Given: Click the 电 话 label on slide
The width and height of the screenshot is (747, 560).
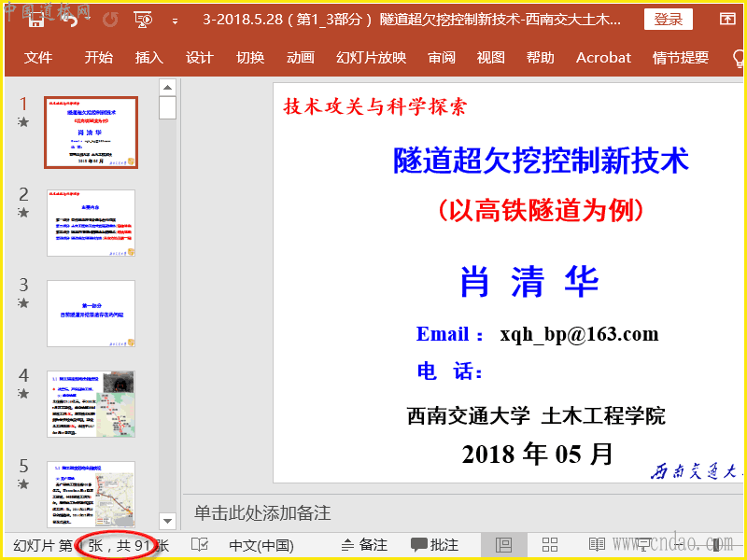Looking at the screenshot, I should pos(450,371).
